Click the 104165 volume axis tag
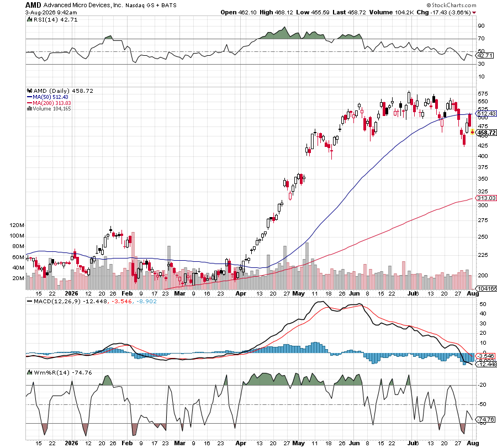 [x=487, y=288]
